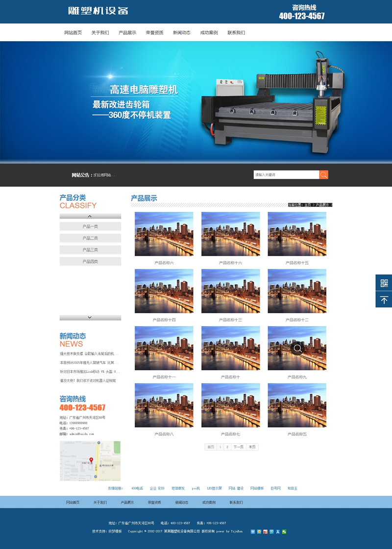This screenshot has width=392, height=549.
Task: Click the back-to-top arrow icon
Action: pos(384,300)
